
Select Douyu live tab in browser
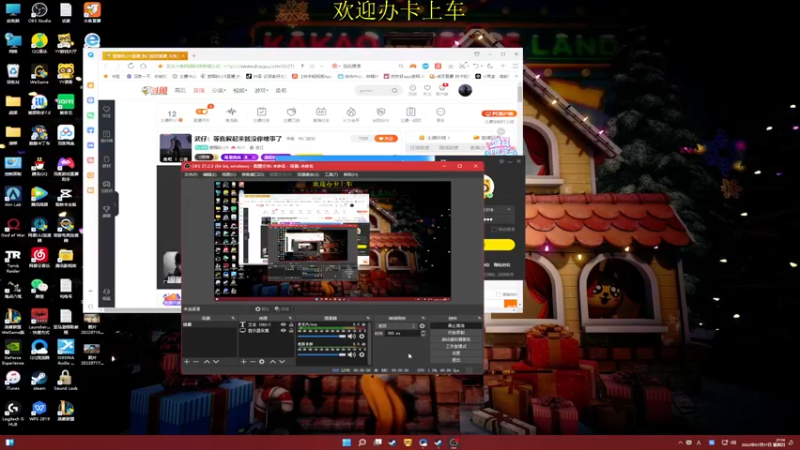click(145, 56)
